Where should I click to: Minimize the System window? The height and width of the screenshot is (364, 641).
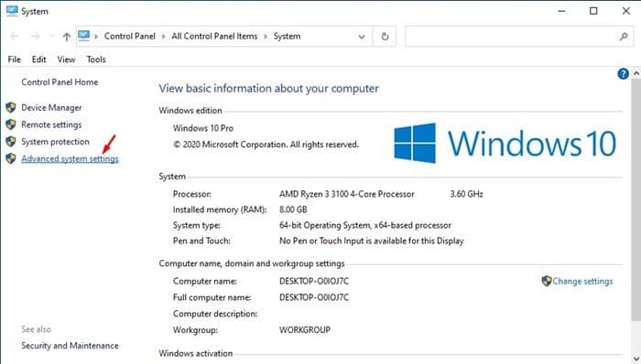coord(561,11)
